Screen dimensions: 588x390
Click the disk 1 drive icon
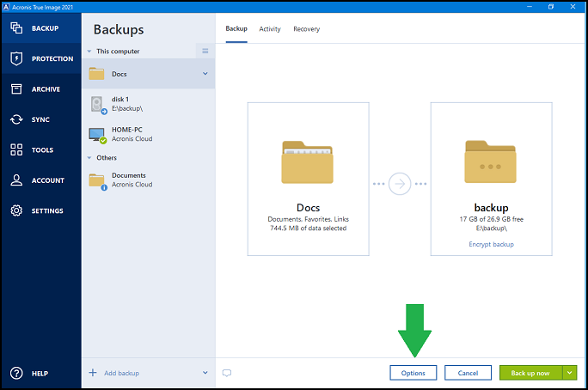pyautogui.click(x=98, y=104)
